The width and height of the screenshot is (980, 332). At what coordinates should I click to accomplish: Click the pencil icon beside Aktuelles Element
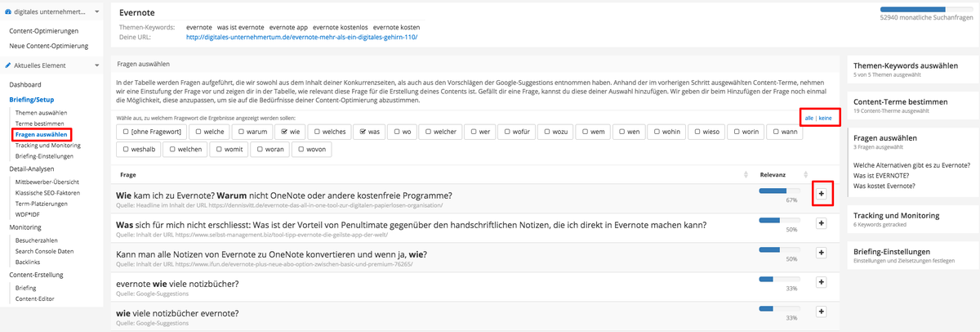(x=8, y=65)
